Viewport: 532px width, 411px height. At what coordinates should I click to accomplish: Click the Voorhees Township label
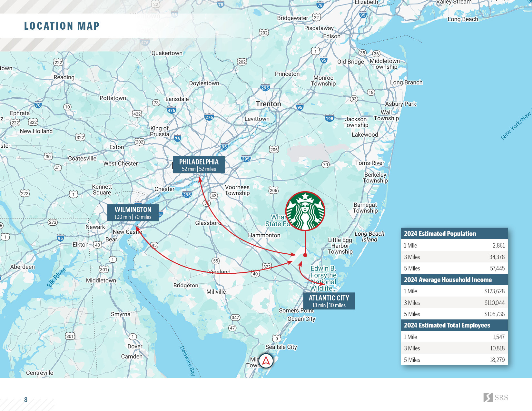pyautogui.click(x=237, y=190)
